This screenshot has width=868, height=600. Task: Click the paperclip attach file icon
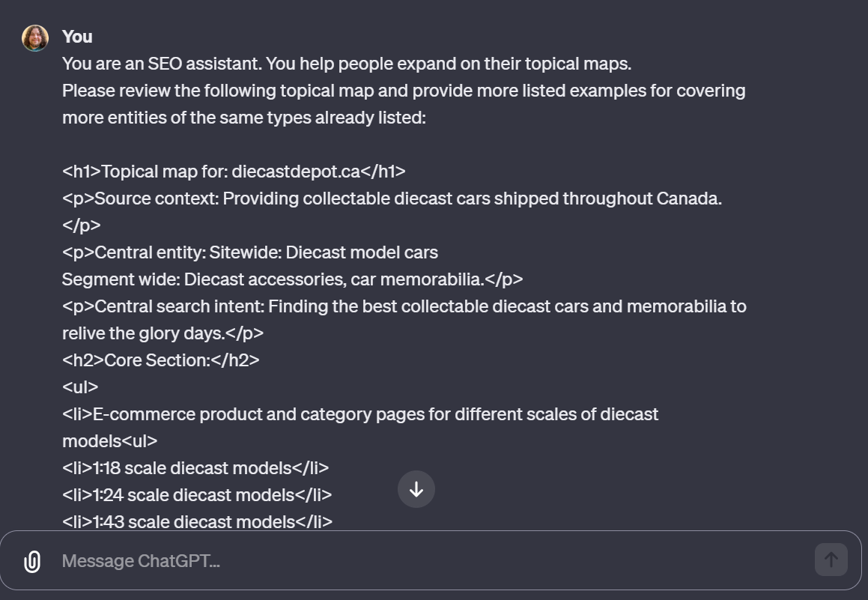click(32, 561)
